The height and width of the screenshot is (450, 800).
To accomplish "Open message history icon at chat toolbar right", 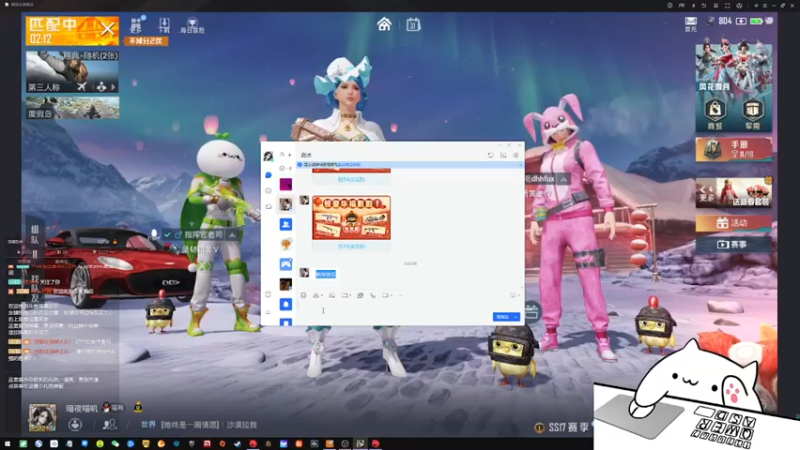I will (x=513, y=295).
